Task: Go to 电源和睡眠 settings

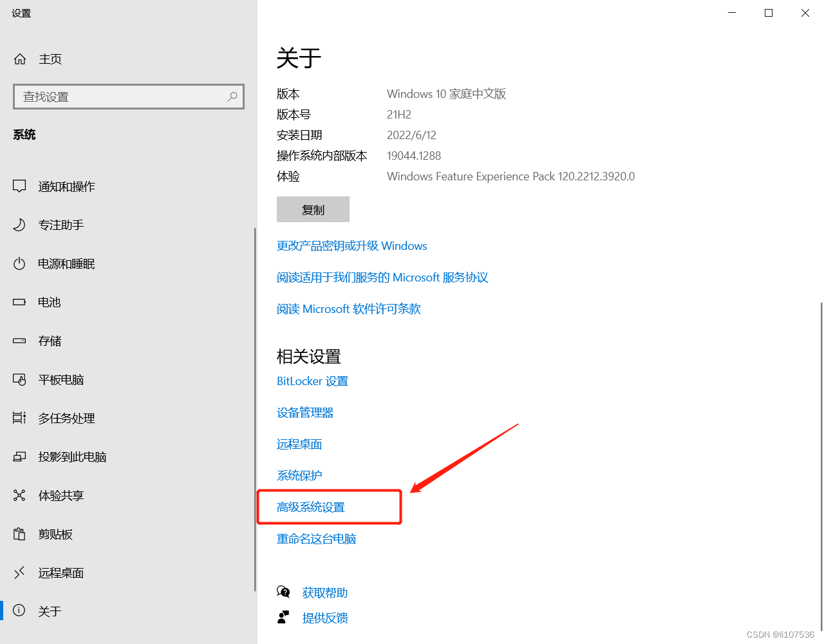Action: 127,263
